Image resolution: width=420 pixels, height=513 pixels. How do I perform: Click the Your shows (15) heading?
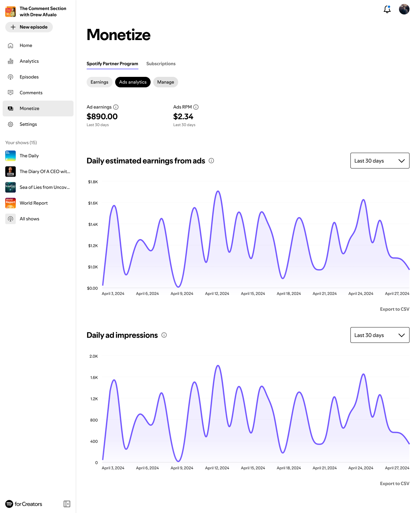pos(21,143)
